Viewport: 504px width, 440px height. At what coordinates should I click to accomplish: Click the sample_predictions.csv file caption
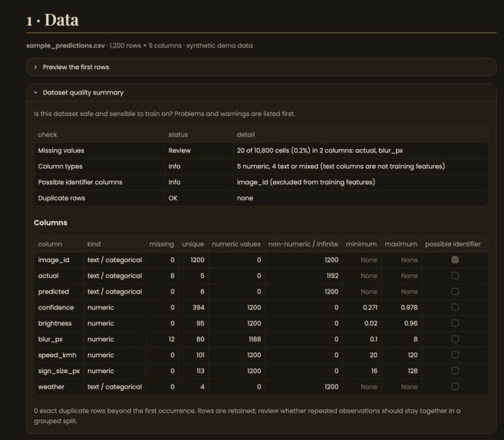140,45
